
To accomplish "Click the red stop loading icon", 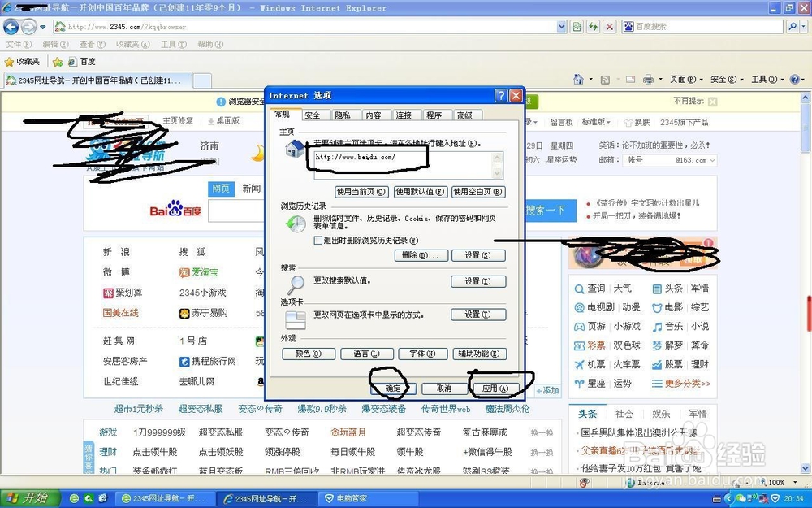I will (x=610, y=27).
